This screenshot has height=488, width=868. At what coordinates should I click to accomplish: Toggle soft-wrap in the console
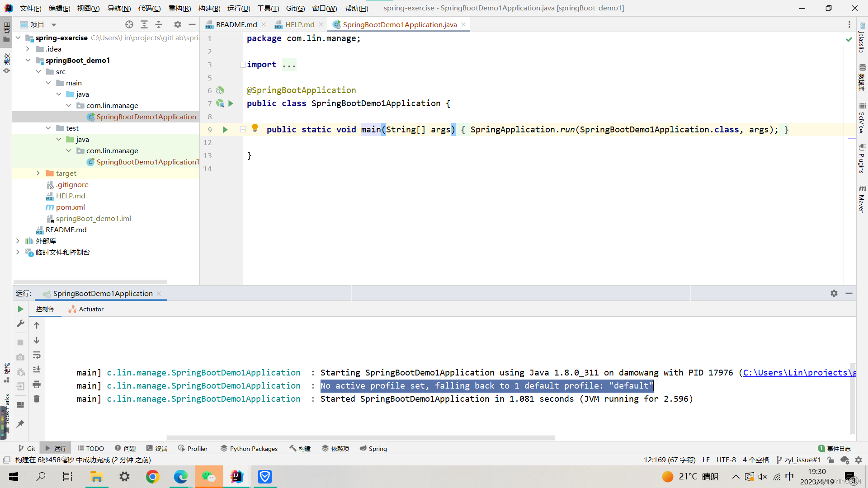coord(37,355)
